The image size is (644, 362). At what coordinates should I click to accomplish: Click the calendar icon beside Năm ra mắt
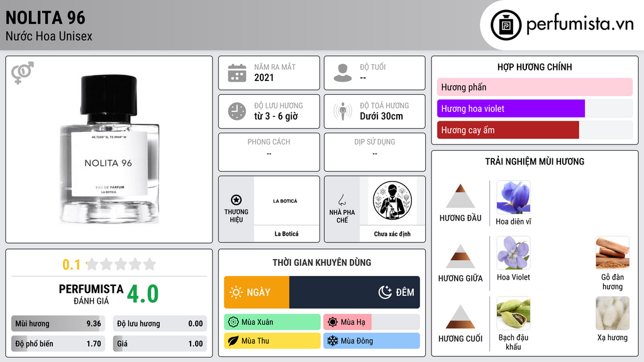click(237, 73)
